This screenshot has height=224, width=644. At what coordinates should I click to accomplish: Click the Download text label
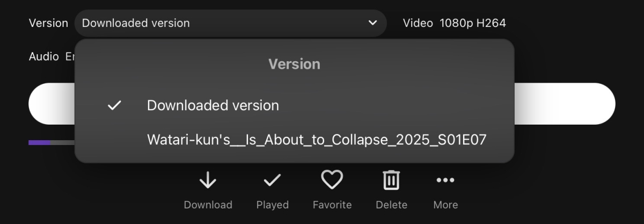(x=208, y=205)
